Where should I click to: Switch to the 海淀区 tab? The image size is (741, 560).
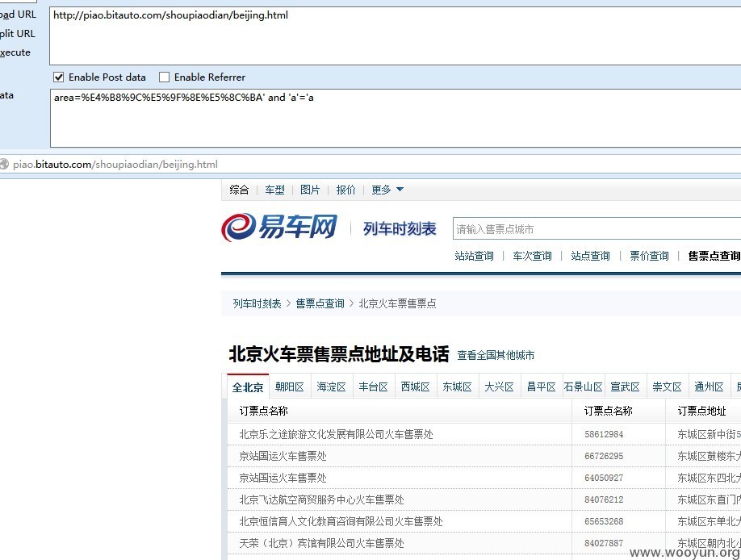[331, 387]
